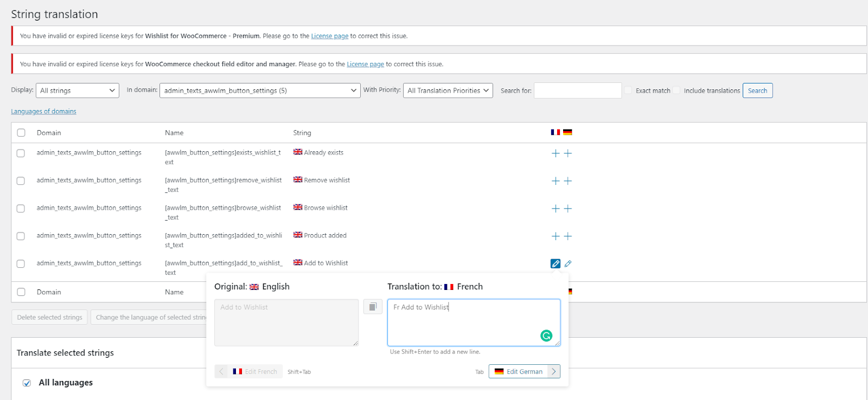Add German translation for Already exists
Screen dimensions: 868x400
(x=568, y=153)
